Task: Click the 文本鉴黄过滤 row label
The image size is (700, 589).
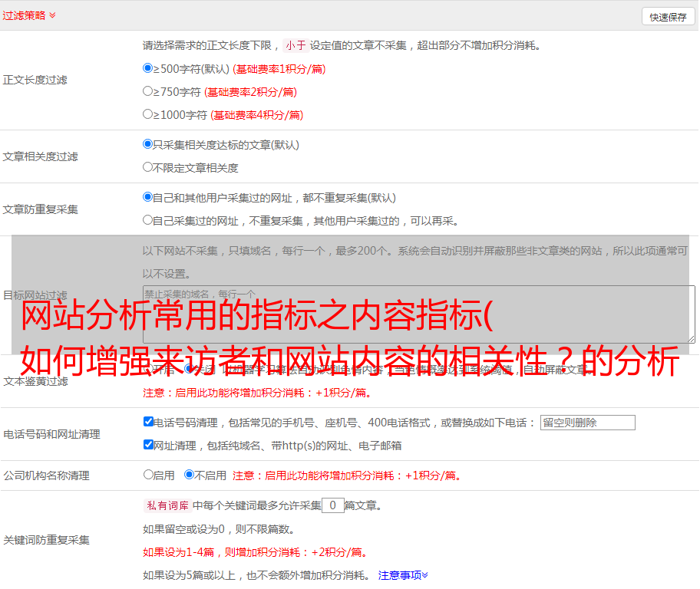Action: pos(35,381)
